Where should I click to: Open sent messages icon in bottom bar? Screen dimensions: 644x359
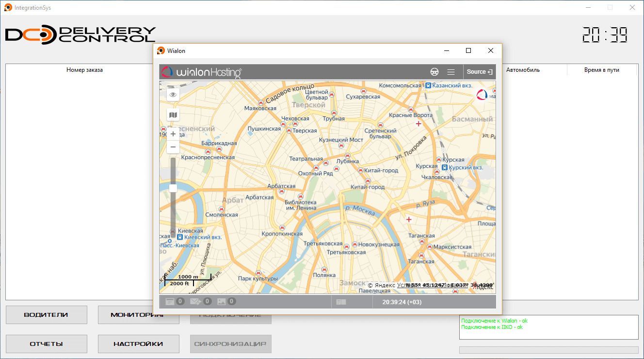(x=200, y=302)
